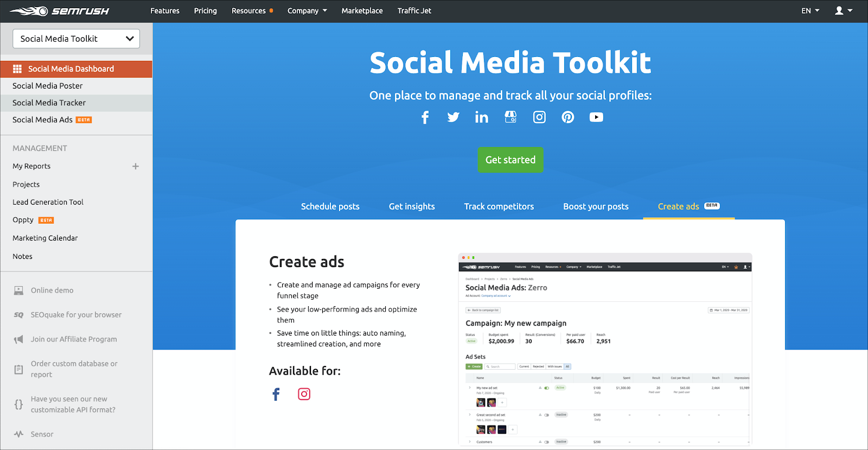This screenshot has width=868, height=450.
Task: Select Social Media Dashboard in sidebar
Action: [x=76, y=69]
